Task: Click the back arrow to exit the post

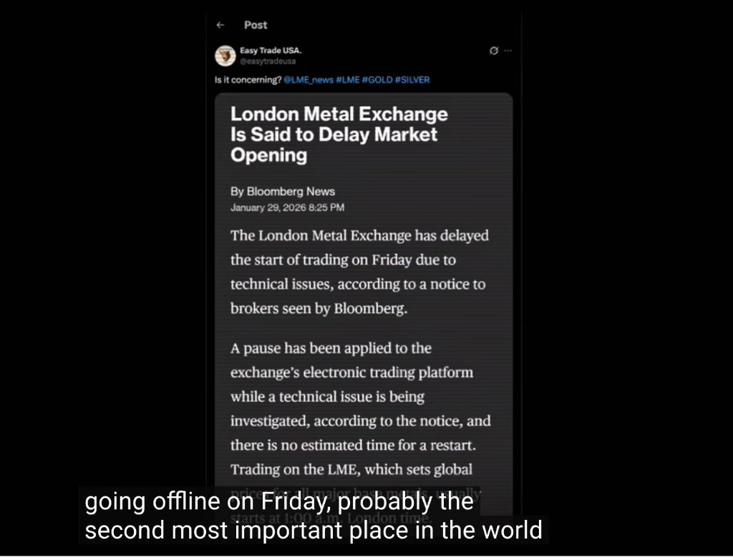Action: [x=221, y=24]
